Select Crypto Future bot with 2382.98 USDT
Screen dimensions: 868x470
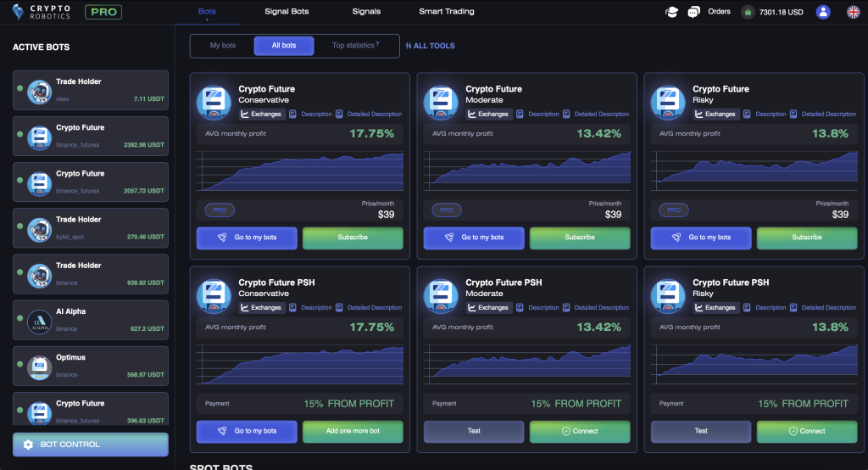[x=90, y=136]
